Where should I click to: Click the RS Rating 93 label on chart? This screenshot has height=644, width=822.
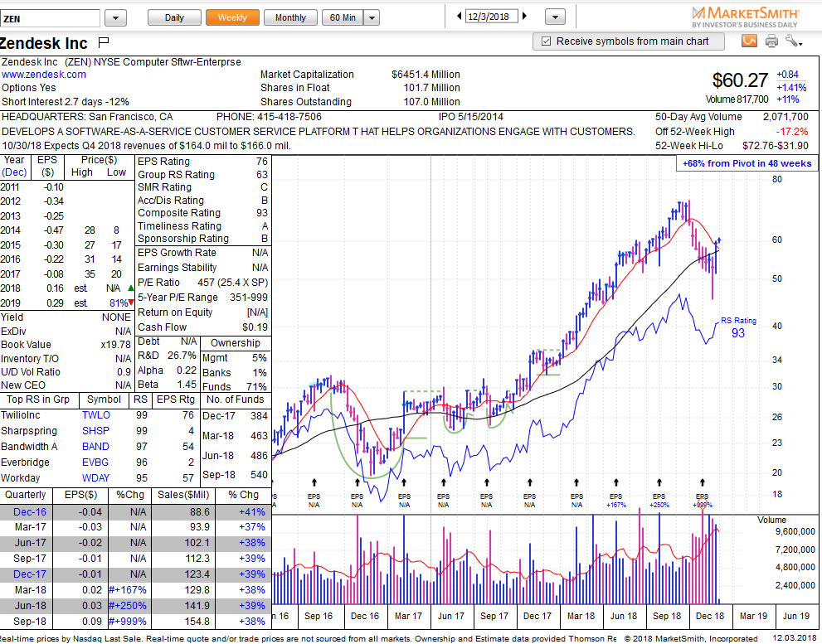click(738, 327)
